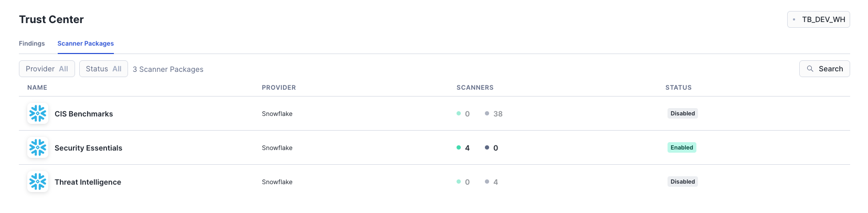
Task: Switch to the Findings tab
Action: (x=32, y=44)
